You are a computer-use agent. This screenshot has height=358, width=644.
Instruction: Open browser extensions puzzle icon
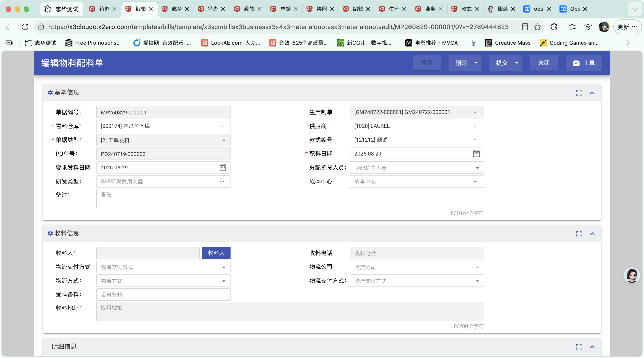point(554,27)
